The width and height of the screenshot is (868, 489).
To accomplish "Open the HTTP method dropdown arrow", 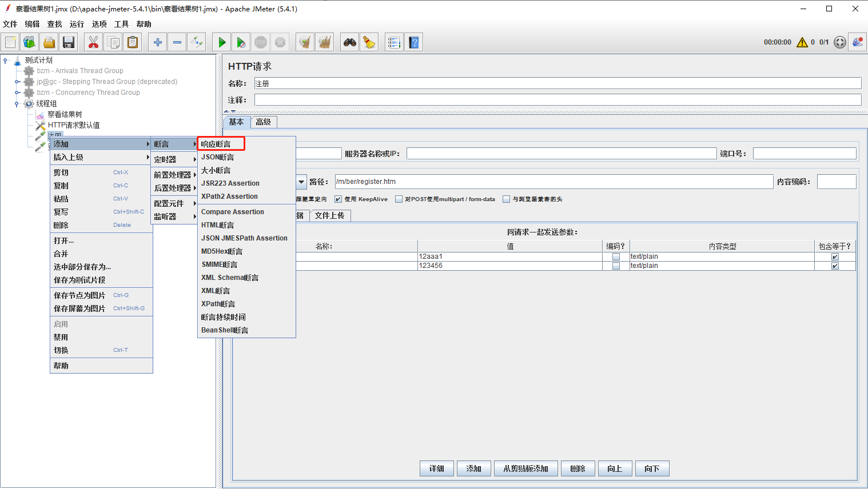I will click(301, 182).
